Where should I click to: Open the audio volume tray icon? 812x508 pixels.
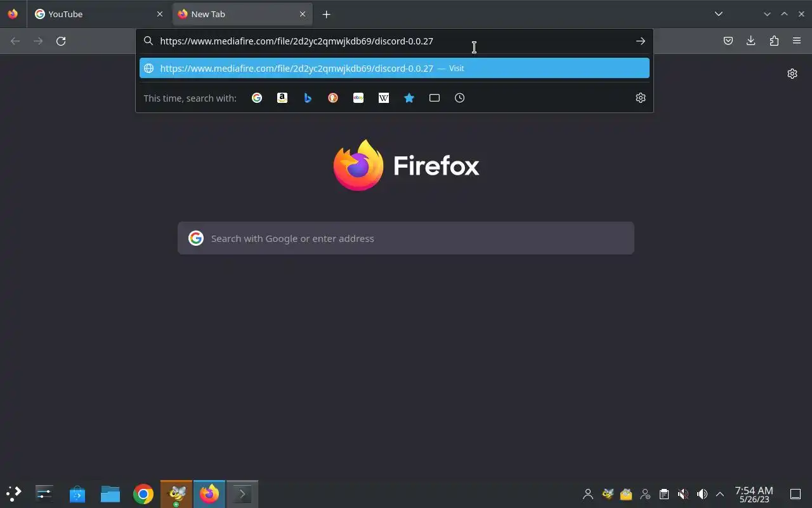(702, 494)
